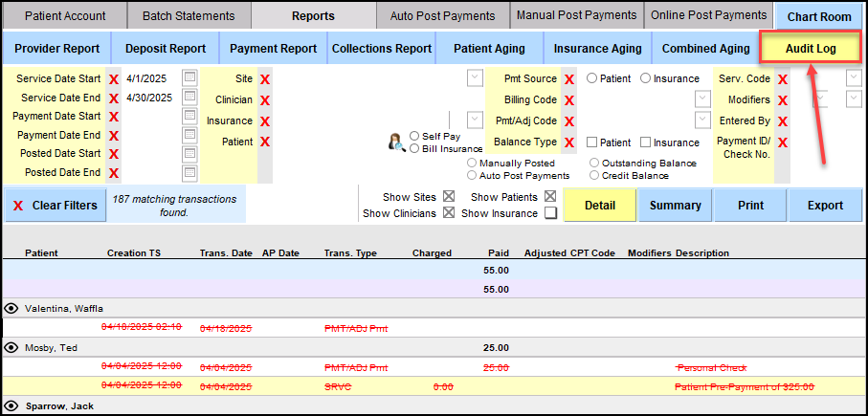
Task: Remove the Insurance filter with red X
Action: coord(265,121)
